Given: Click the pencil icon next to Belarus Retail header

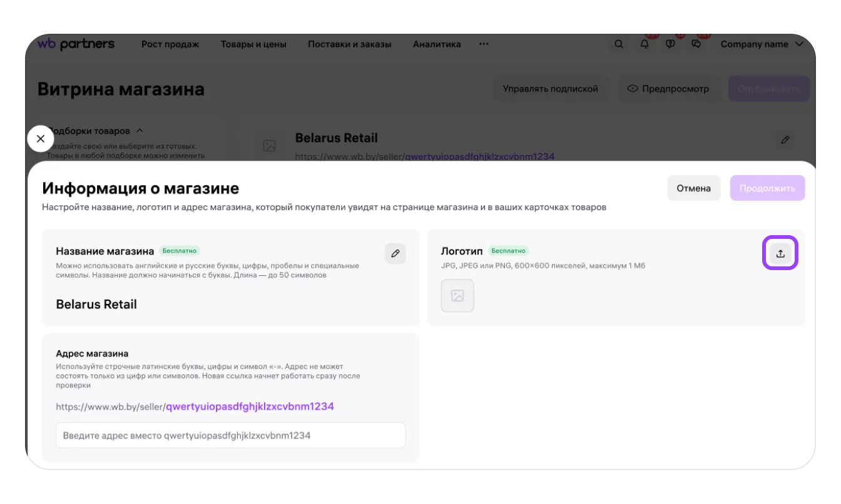Looking at the screenshot, I should (785, 140).
